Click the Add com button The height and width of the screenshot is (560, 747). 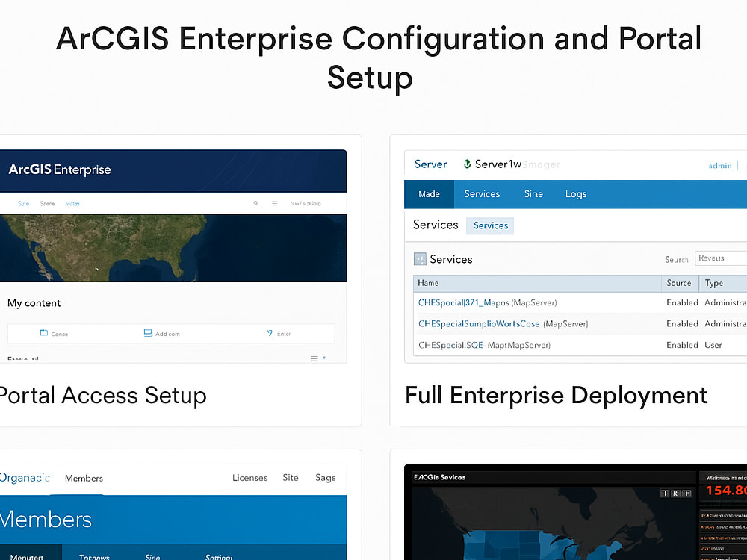(162, 333)
